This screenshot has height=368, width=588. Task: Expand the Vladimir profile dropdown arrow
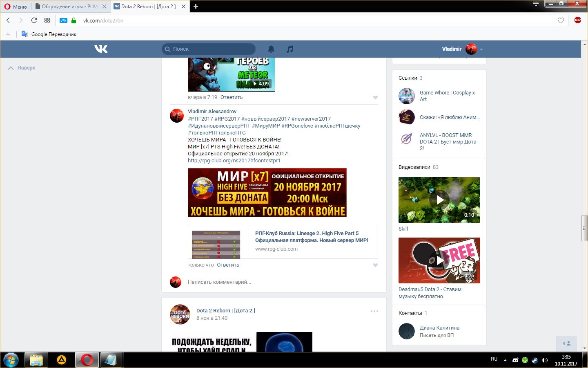(481, 49)
